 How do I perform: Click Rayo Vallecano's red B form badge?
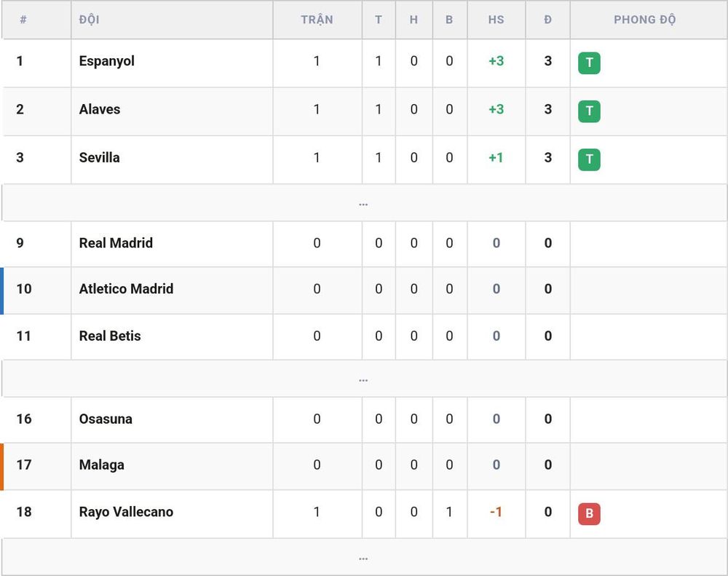point(589,514)
